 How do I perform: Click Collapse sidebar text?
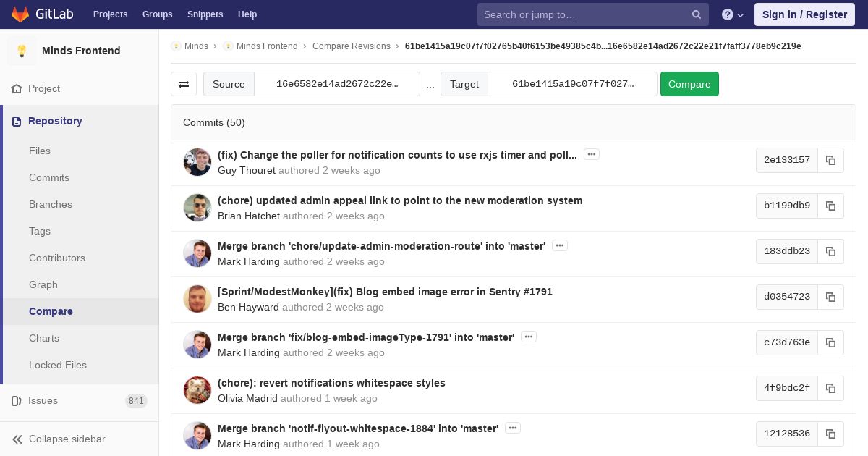67,439
